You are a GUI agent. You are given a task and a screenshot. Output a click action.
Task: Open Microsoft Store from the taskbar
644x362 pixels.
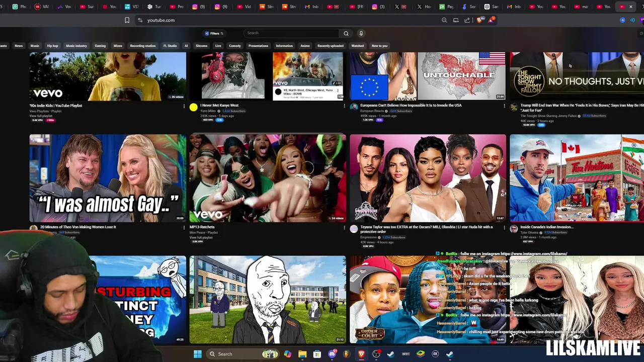[317, 354]
